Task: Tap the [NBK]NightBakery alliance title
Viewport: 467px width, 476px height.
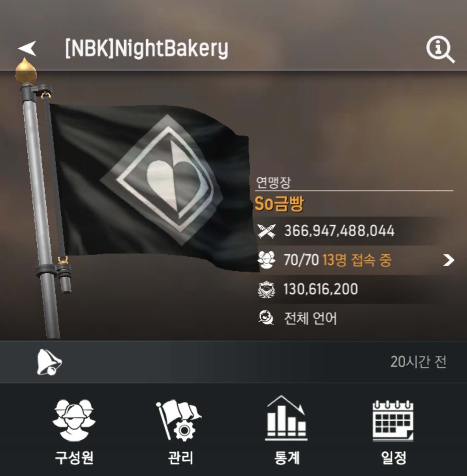Action: pos(147,49)
